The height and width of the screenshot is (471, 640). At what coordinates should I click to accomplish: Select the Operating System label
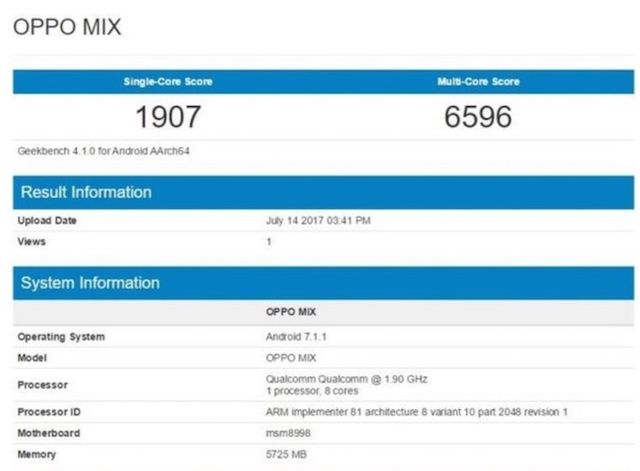pyautogui.click(x=61, y=337)
